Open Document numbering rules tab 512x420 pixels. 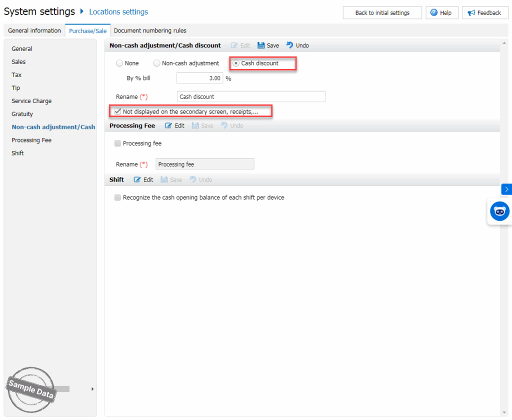150,30
